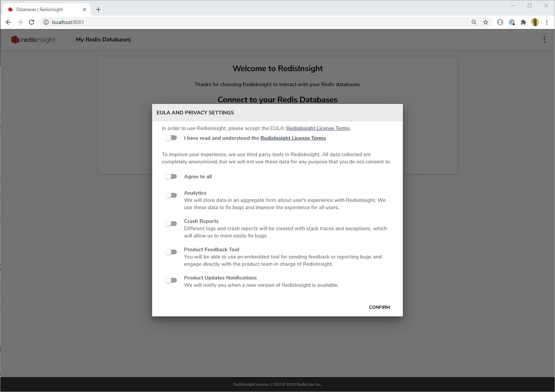Open the RedisInsight header kebab menu
The height and width of the screenshot is (392, 555).
(x=544, y=40)
